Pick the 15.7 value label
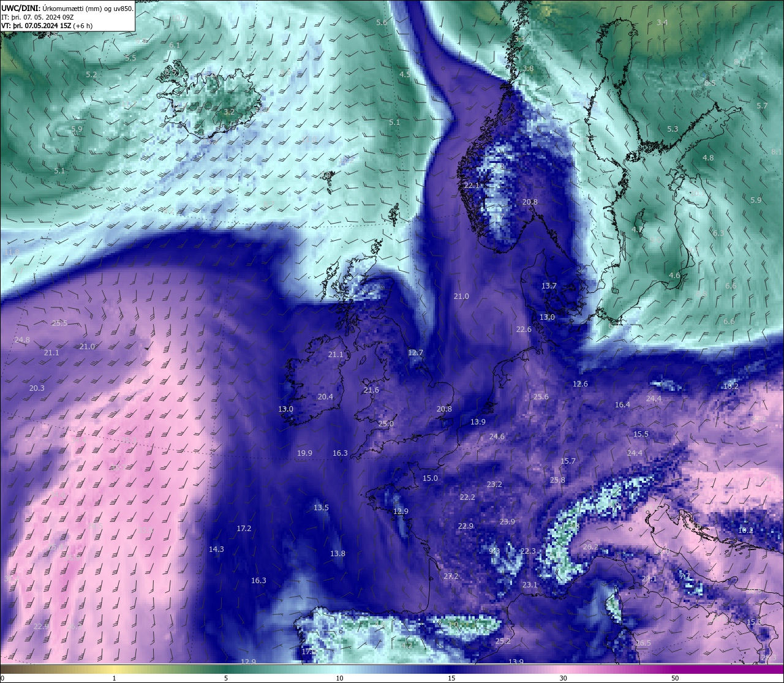Viewport: 784px width, 683px height. 568,461
